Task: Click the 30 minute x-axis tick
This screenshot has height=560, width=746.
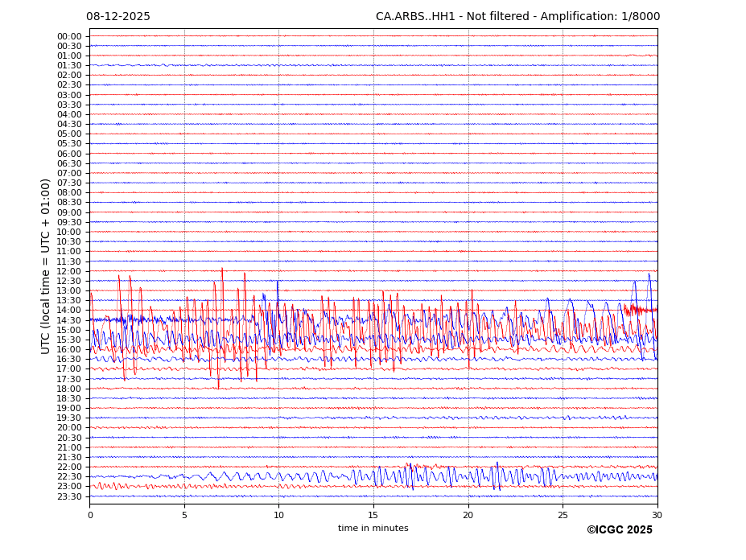Action: [657, 515]
